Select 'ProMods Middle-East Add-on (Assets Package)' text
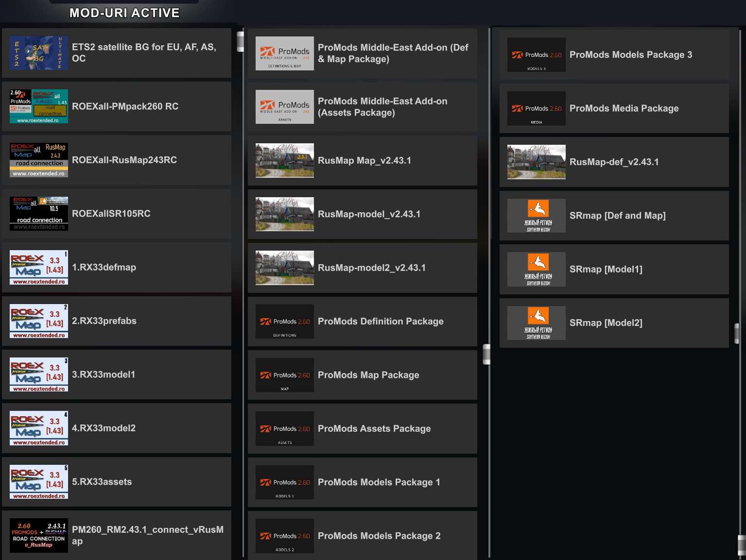 pyautogui.click(x=382, y=107)
